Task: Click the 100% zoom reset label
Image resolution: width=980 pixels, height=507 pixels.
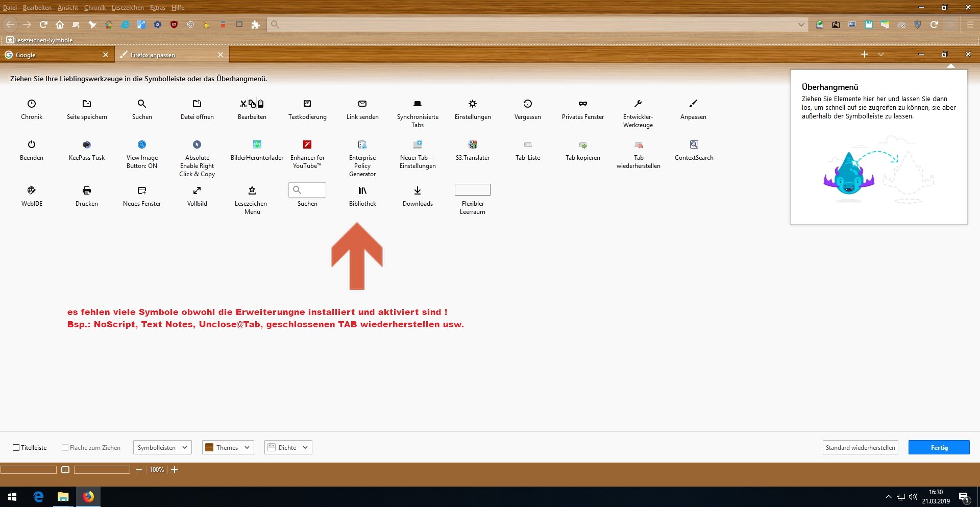Action: pos(157,470)
